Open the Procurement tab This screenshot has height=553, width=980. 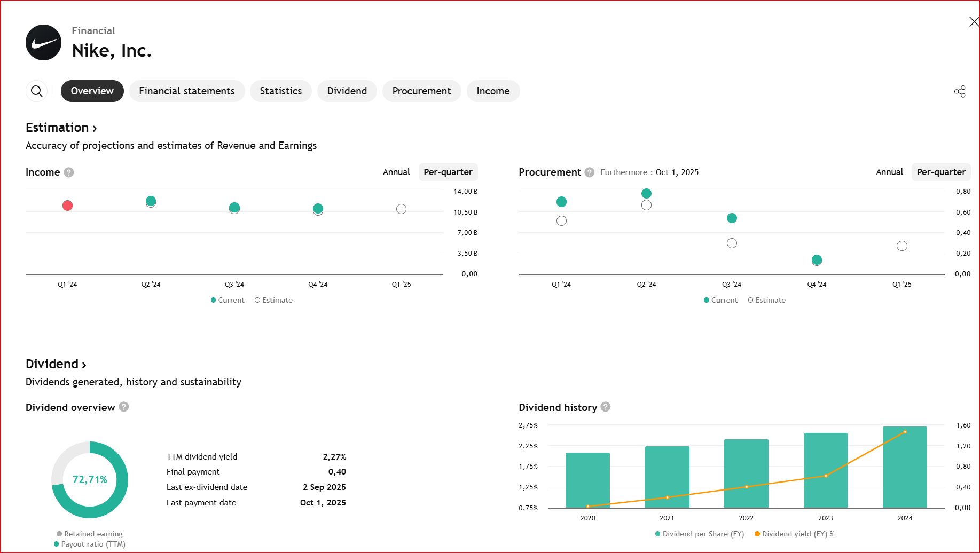click(x=421, y=91)
